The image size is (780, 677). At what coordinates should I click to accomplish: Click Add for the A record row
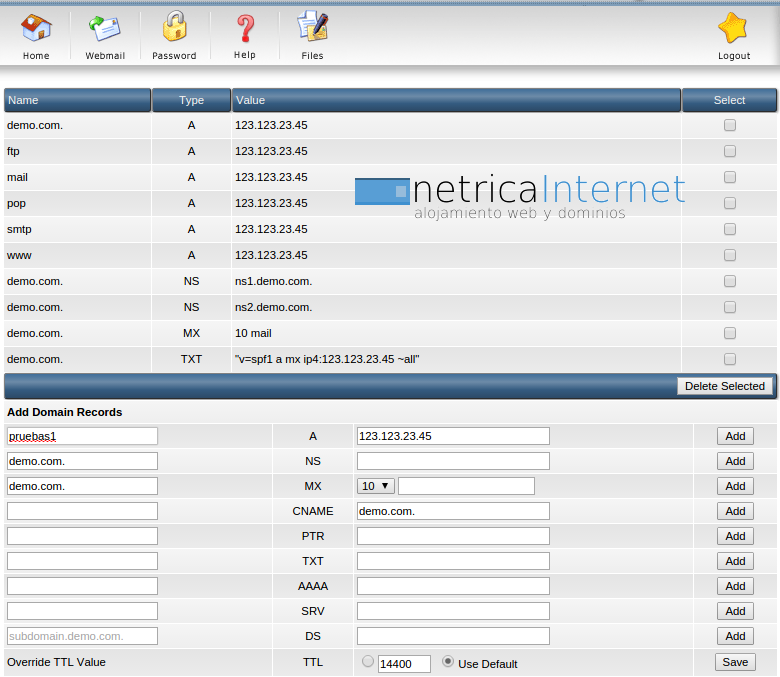pyautogui.click(x=735, y=436)
